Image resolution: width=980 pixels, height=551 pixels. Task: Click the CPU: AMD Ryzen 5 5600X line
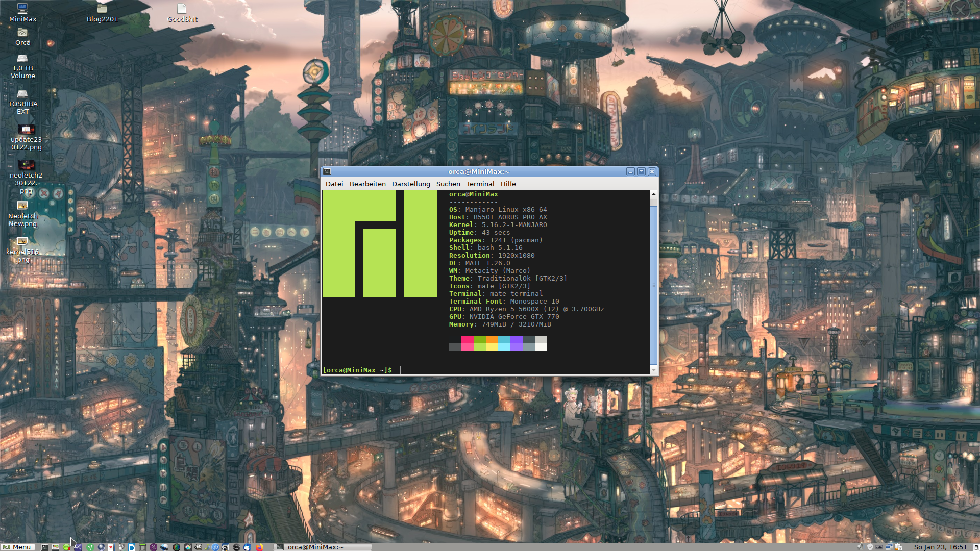[526, 309]
